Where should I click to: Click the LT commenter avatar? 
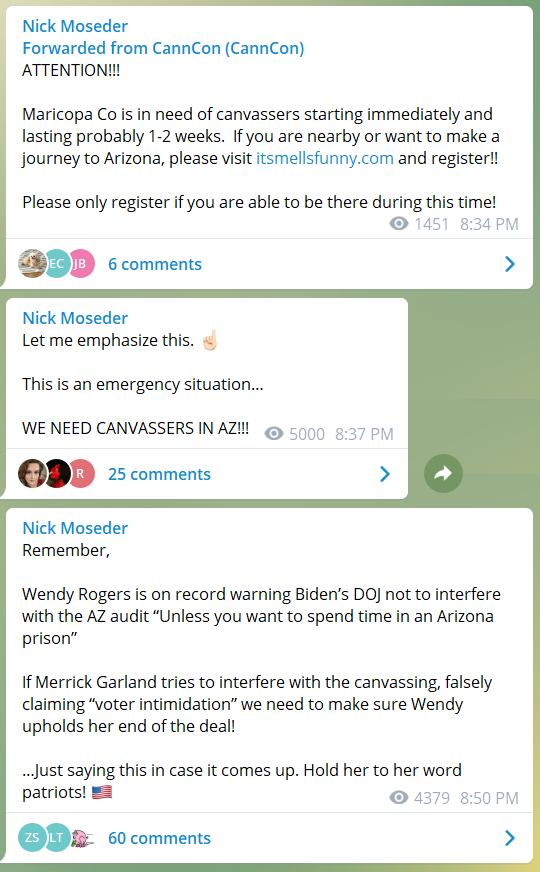56,837
